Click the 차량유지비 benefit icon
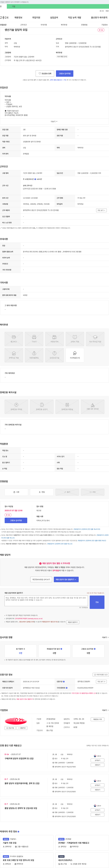Viewport: 109px width, 868px height. pyautogui.click(x=54, y=339)
